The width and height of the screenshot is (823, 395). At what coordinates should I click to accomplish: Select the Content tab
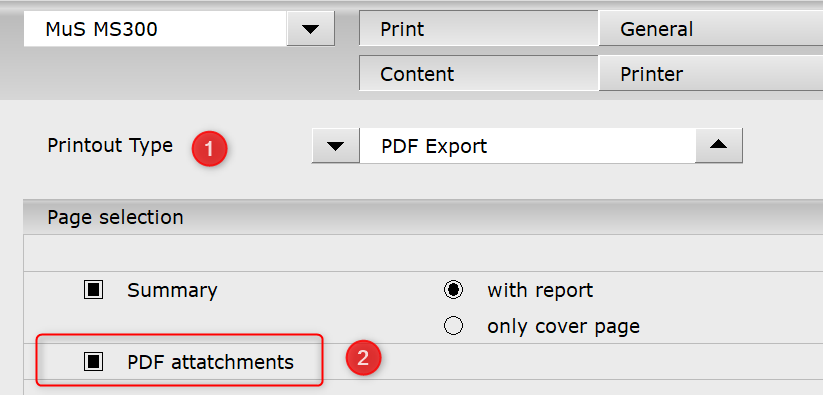[x=479, y=73]
